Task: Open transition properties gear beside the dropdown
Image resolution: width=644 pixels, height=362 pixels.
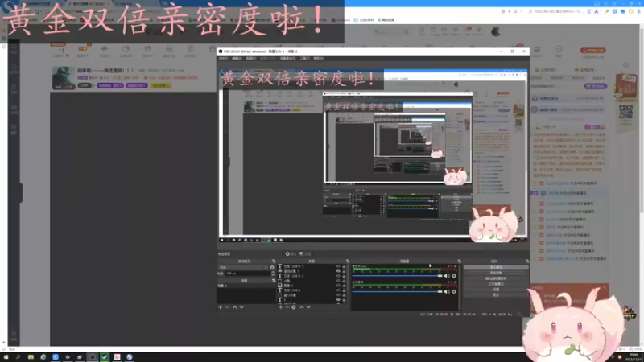Action: pyautogui.click(x=272, y=268)
